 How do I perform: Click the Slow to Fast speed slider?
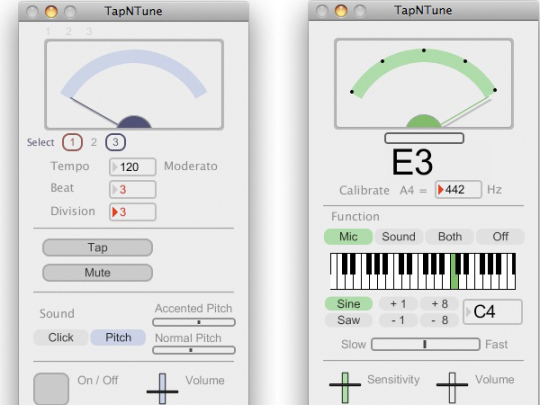(425, 344)
